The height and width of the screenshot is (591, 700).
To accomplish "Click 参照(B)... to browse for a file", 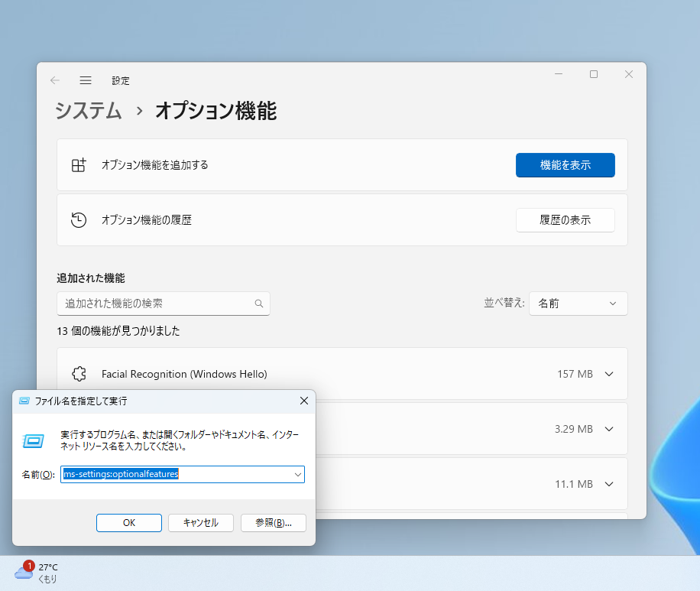I will coord(273,523).
